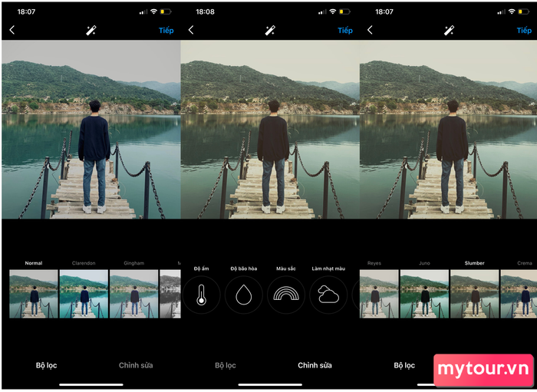This screenshot has width=537, height=392.
Task: Tap the photo preview in right screen
Action: pyautogui.click(x=448, y=130)
